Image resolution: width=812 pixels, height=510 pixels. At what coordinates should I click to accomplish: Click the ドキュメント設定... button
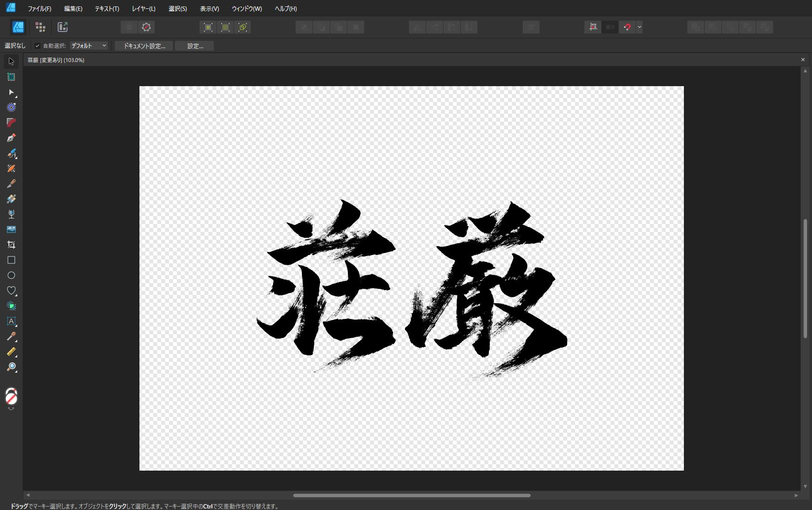[144, 46]
